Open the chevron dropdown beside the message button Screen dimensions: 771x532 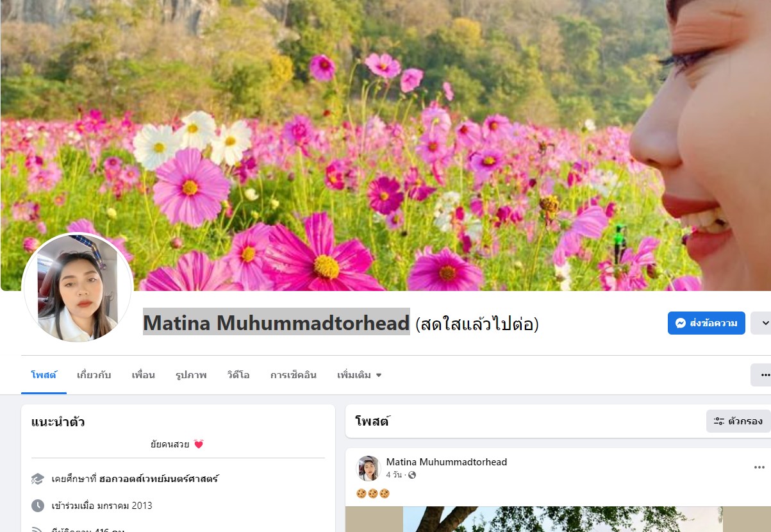pyautogui.click(x=763, y=323)
